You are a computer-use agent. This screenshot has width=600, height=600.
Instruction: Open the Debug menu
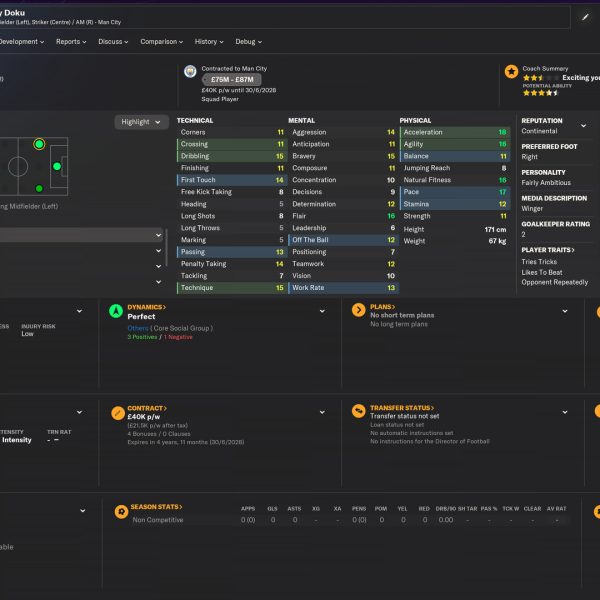click(x=248, y=42)
